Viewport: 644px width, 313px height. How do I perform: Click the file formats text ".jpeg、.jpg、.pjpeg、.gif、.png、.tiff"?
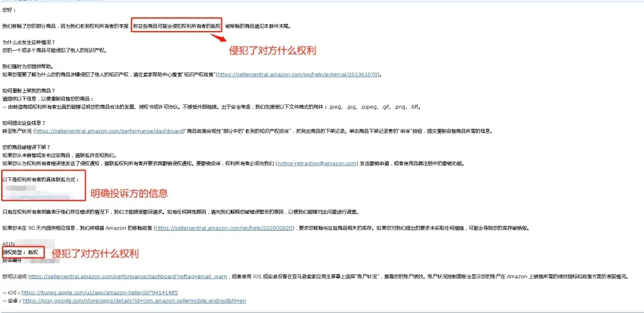374,107
